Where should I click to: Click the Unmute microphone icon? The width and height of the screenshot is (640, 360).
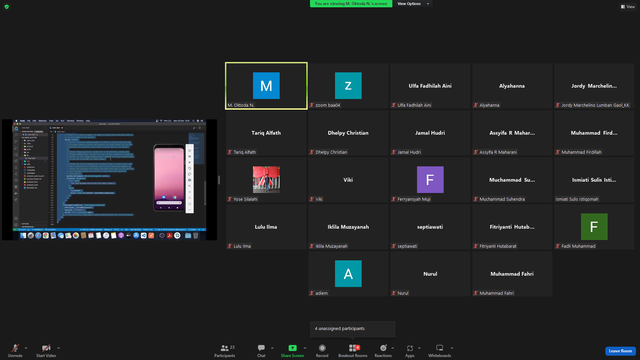point(15,348)
